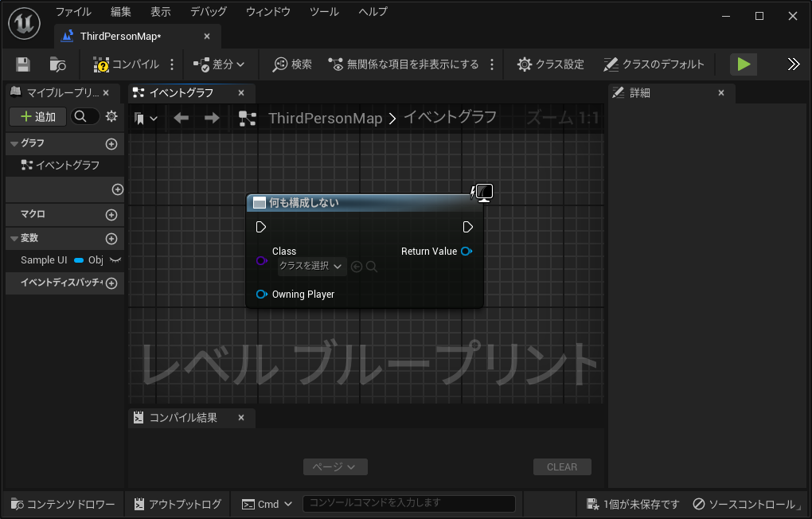The width and height of the screenshot is (812, 519).
Task: Open the コンテンツドロワー
Action: point(63,504)
